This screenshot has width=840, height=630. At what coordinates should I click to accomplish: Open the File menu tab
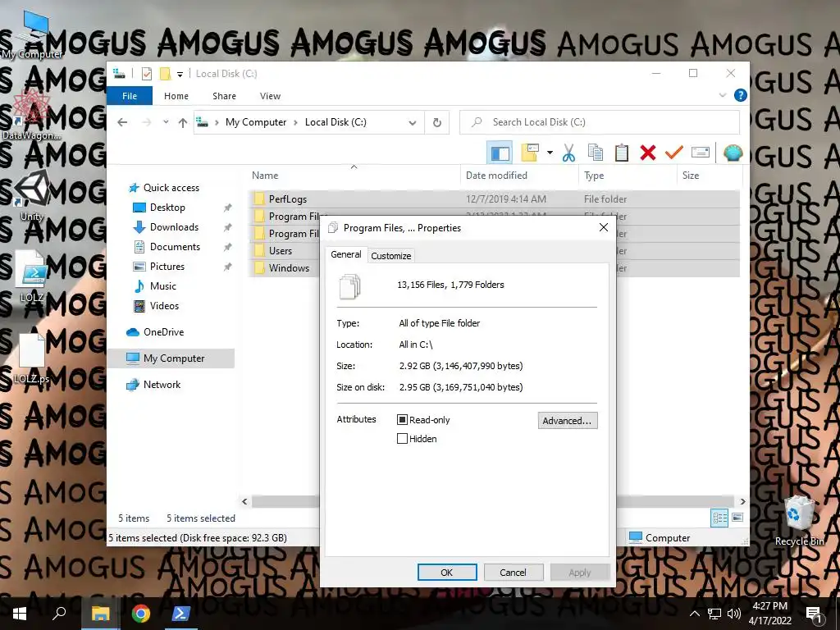[130, 96]
